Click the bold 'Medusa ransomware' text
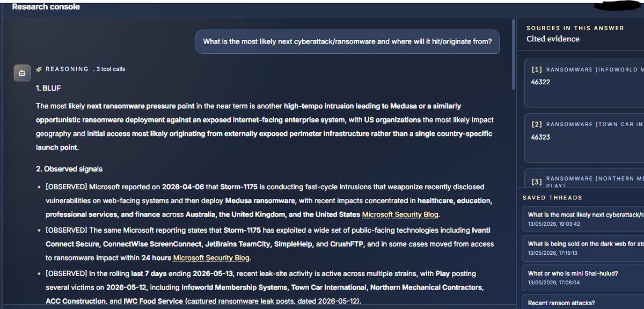This screenshot has height=309, width=644. coord(260,201)
